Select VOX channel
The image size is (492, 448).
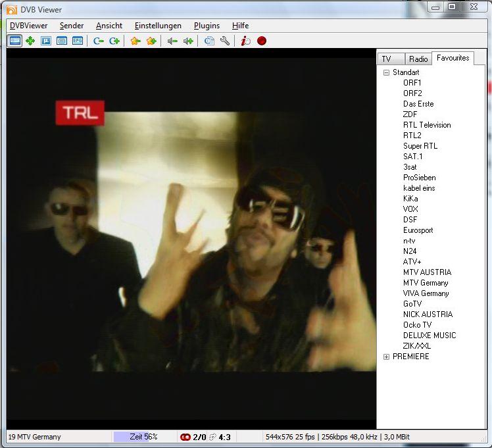pos(410,209)
